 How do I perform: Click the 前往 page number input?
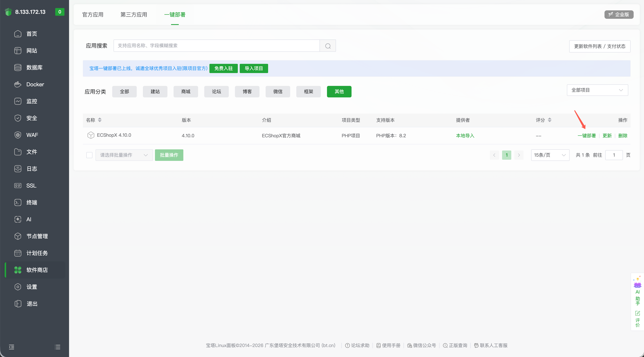[614, 155]
